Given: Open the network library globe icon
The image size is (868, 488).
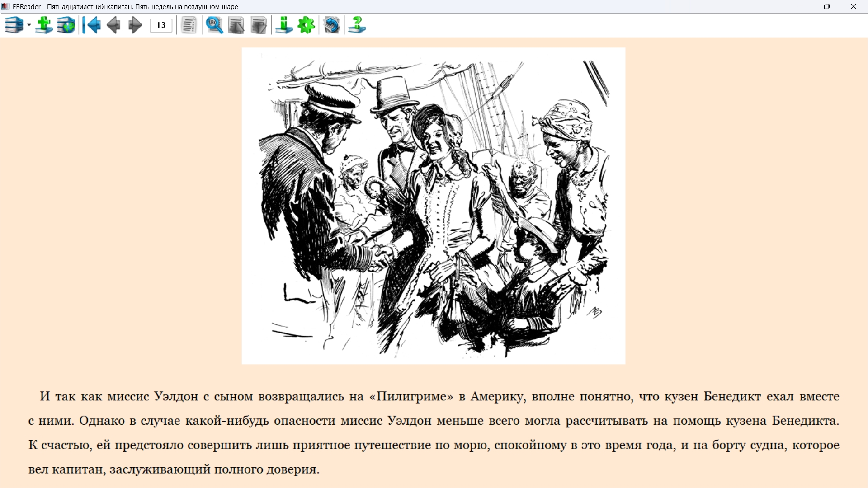Looking at the screenshot, I should (x=66, y=25).
